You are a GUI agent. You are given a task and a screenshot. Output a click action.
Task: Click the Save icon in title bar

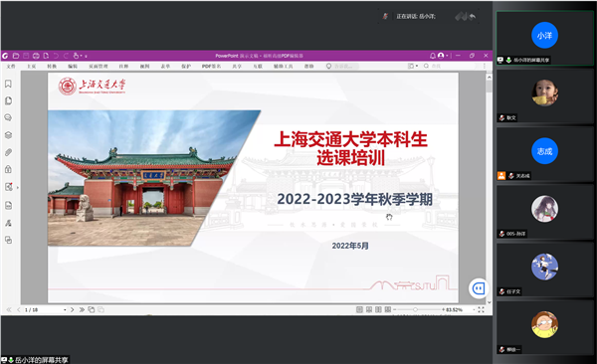(x=26, y=56)
